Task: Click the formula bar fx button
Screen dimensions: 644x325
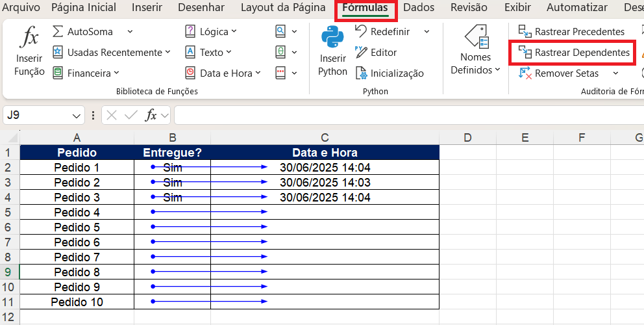Action: pyautogui.click(x=151, y=115)
